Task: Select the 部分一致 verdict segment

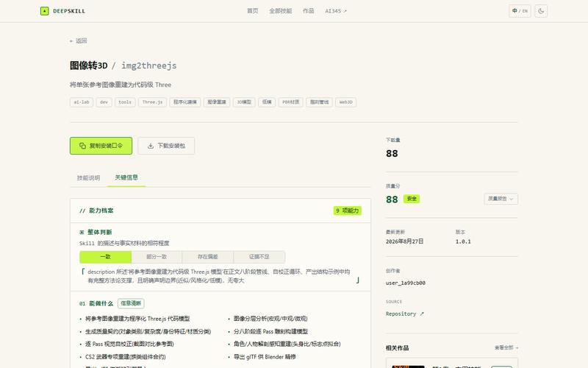Action: coord(157,257)
